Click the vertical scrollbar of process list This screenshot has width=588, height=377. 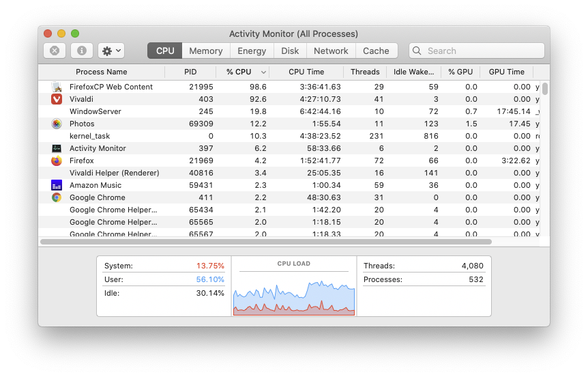545,89
